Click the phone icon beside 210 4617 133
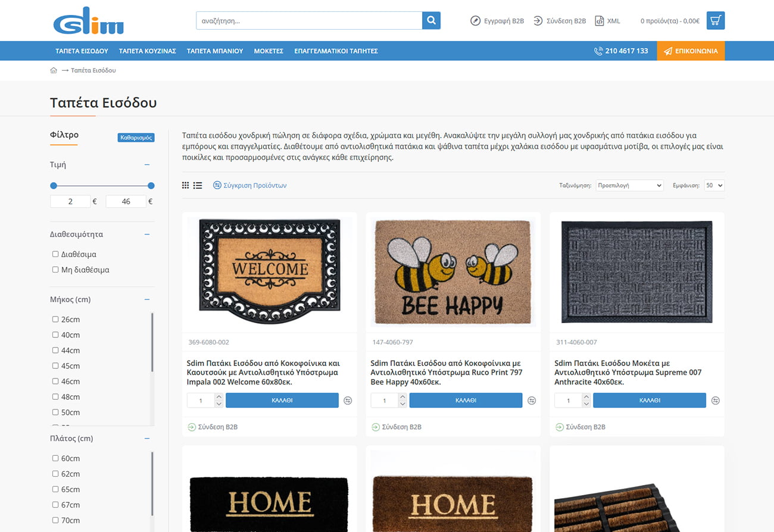Image resolution: width=774 pixels, height=532 pixels. click(x=598, y=51)
